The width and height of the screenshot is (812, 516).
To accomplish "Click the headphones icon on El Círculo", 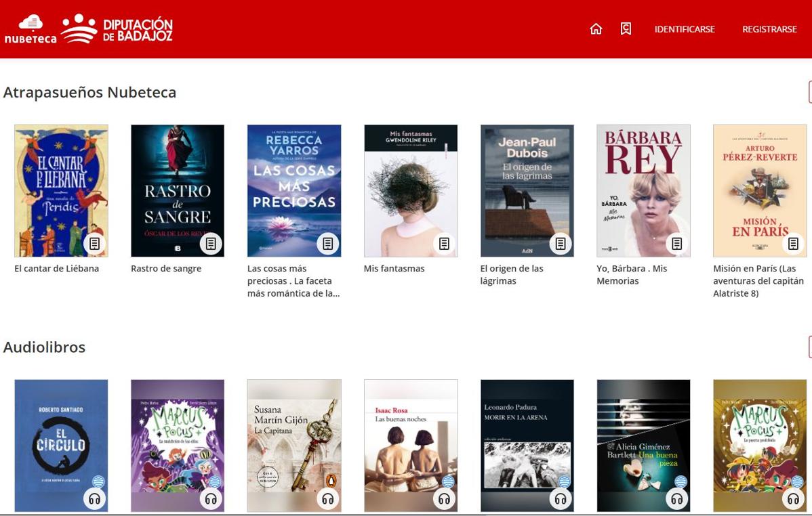I will tap(94, 498).
